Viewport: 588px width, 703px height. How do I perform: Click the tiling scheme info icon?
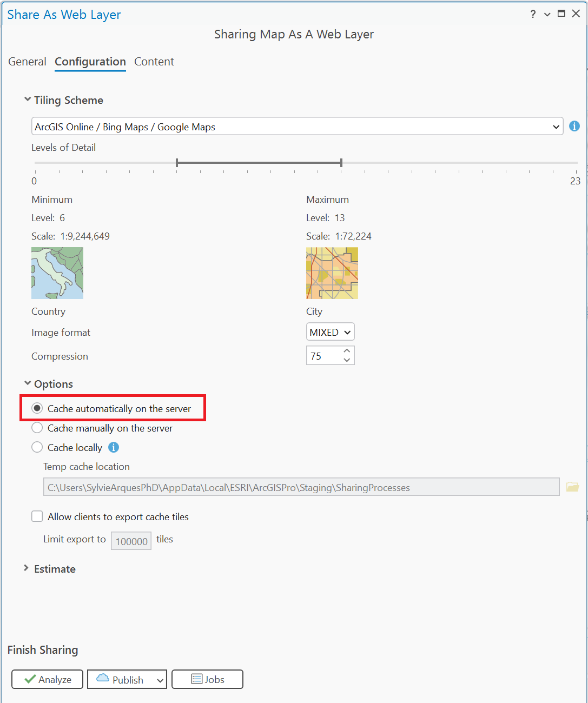pos(574,126)
